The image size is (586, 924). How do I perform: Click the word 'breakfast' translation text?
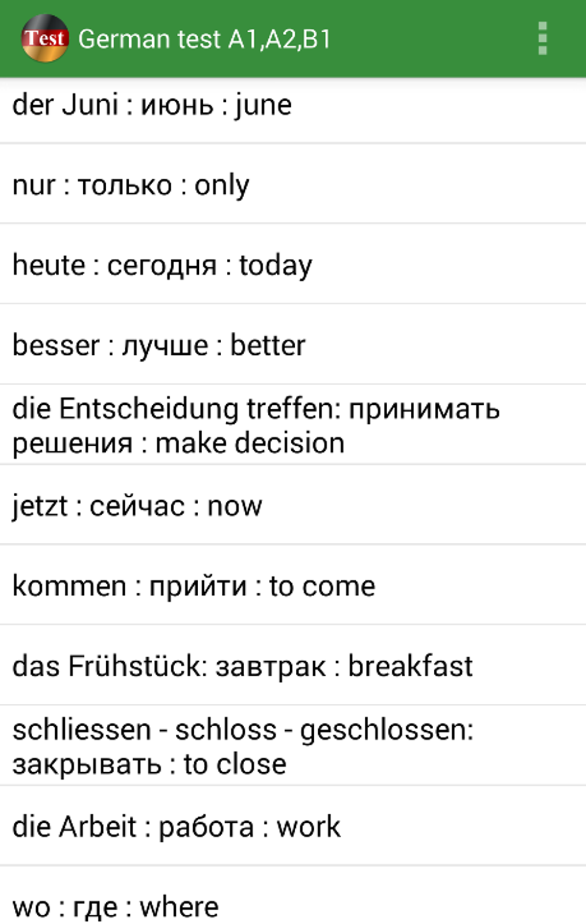click(x=410, y=666)
